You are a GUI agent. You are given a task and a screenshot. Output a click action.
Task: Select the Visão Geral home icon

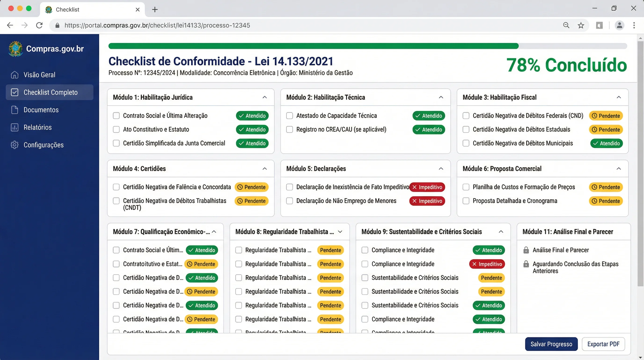tap(15, 75)
